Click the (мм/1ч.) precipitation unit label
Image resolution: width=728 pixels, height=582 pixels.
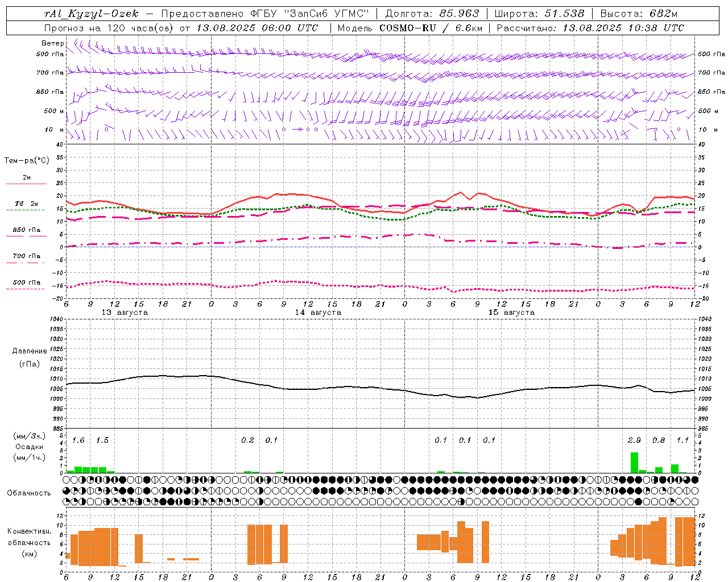(30, 458)
